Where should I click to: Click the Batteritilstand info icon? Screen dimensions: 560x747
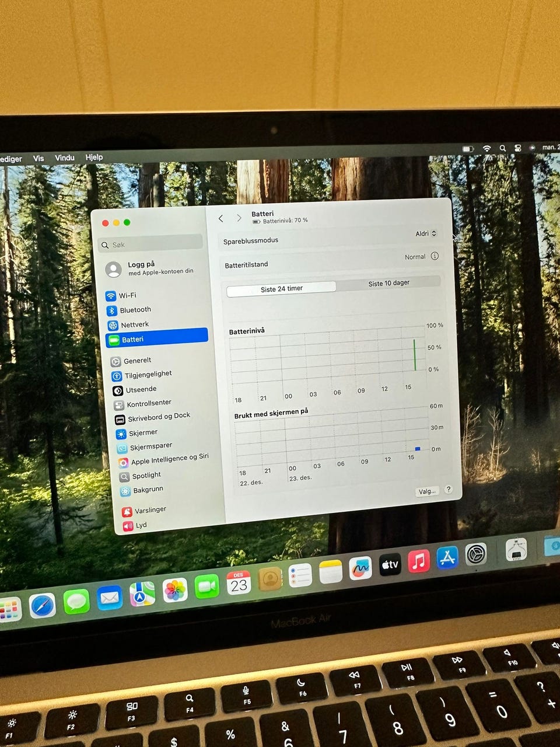coord(435,256)
